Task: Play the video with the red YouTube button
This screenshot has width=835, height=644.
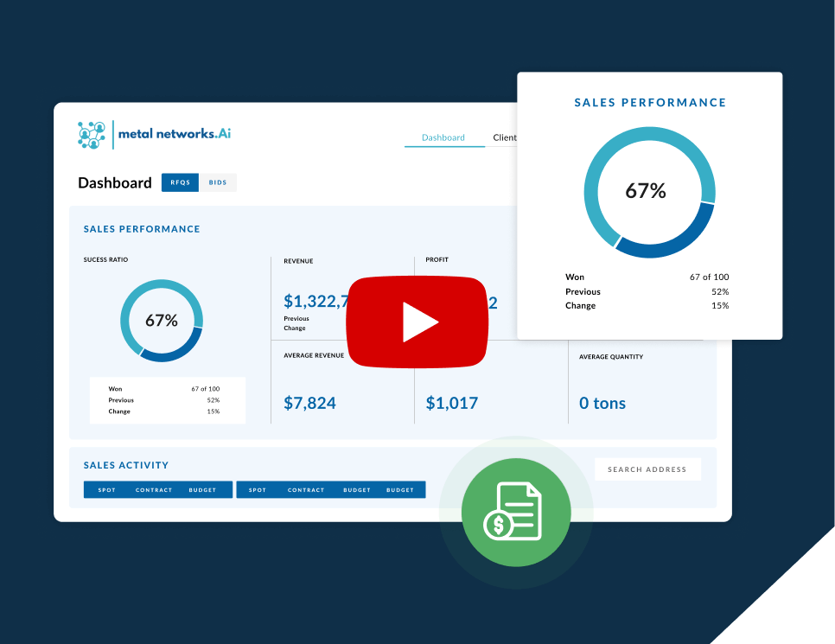Action: tap(417, 322)
